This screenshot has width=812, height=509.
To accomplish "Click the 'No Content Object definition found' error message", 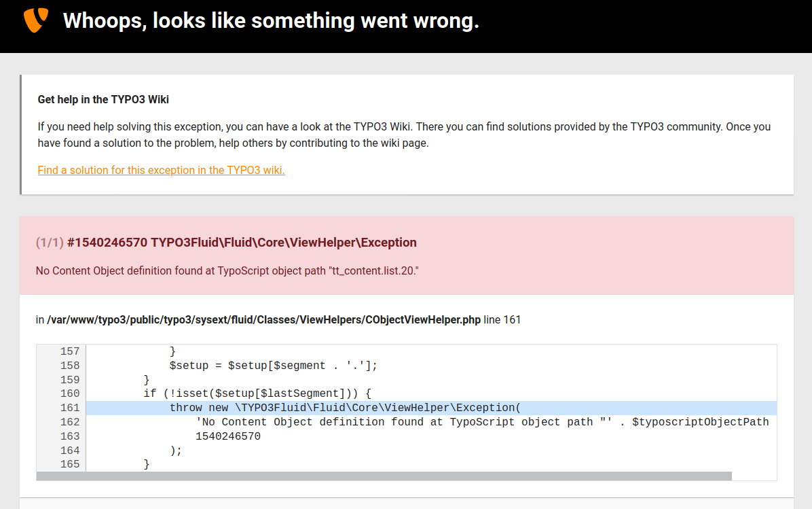I will pyautogui.click(x=227, y=270).
